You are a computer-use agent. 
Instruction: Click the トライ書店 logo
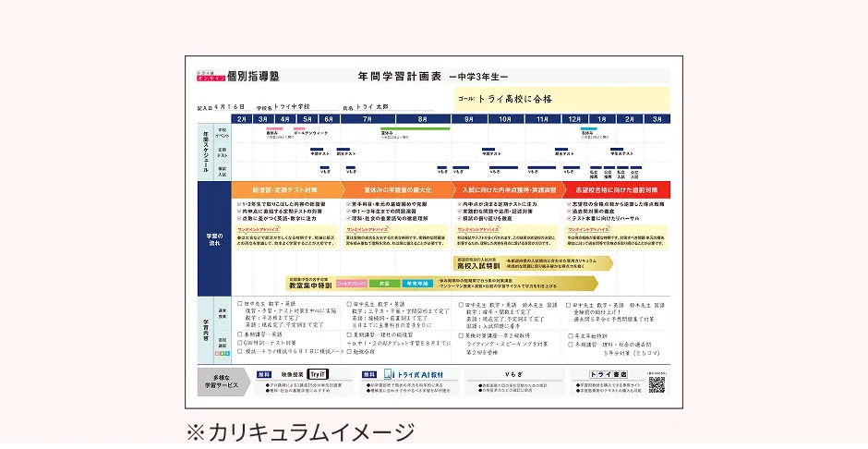(609, 374)
